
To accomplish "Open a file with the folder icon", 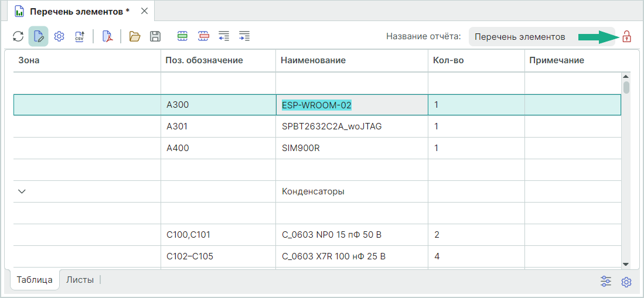I will (135, 36).
